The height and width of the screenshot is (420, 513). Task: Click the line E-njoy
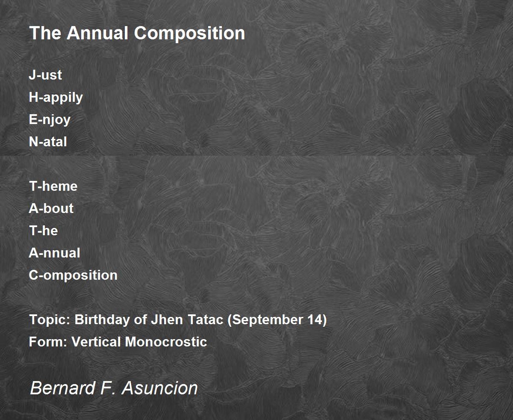50,120
